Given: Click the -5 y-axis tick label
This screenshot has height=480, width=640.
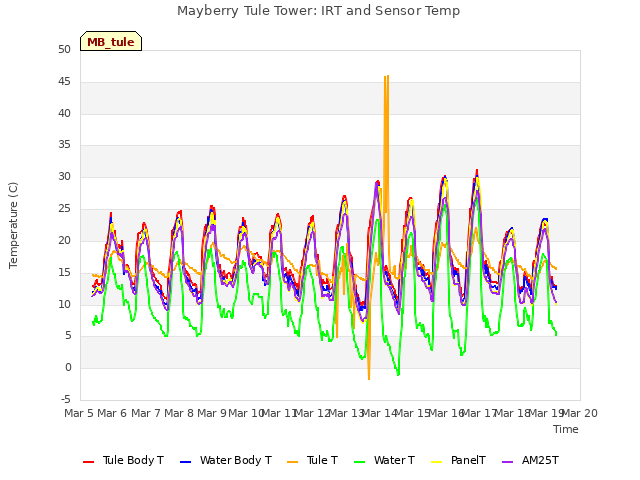Looking at the screenshot, I should click(66, 400).
